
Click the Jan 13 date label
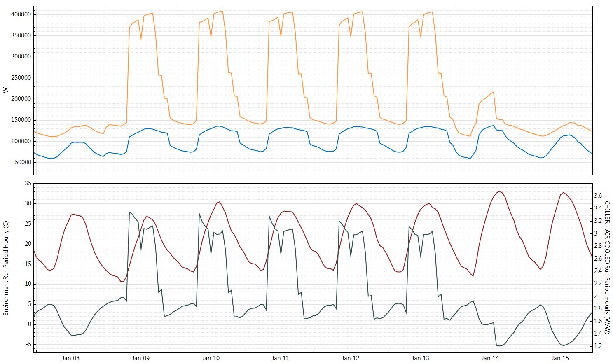coord(421,358)
